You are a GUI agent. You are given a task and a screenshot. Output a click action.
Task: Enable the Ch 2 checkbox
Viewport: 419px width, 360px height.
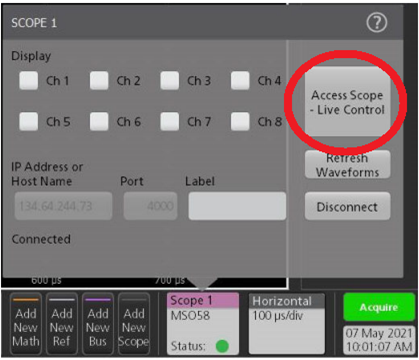point(99,81)
